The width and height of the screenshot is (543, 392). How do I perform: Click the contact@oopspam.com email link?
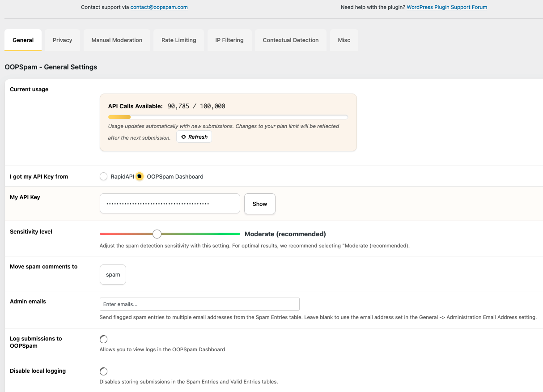[x=159, y=7]
